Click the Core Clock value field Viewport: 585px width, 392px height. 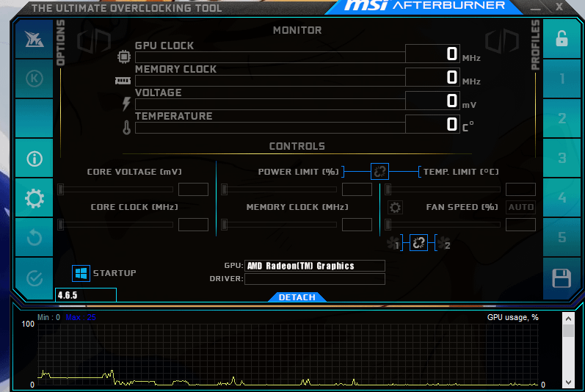click(x=193, y=225)
